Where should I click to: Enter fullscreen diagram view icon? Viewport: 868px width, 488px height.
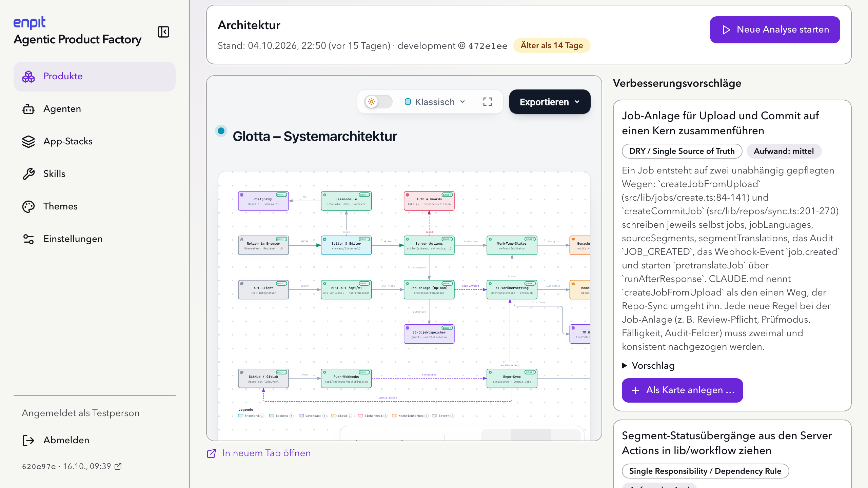(x=488, y=102)
